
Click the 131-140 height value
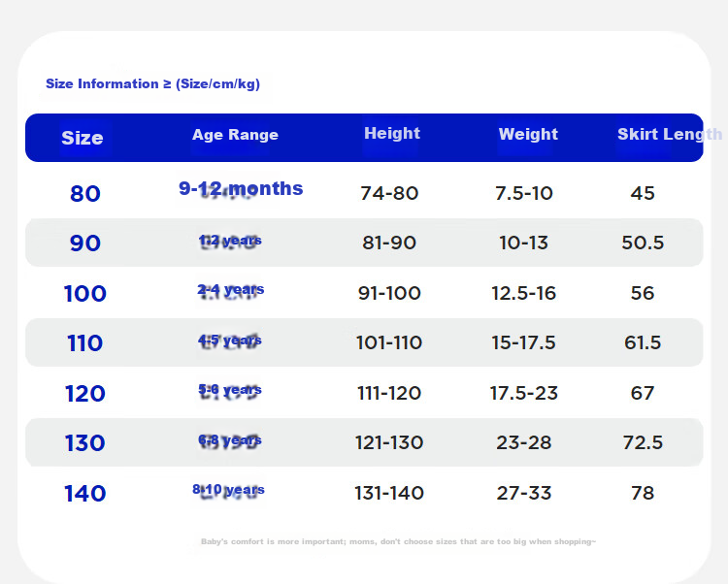click(389, 493)
